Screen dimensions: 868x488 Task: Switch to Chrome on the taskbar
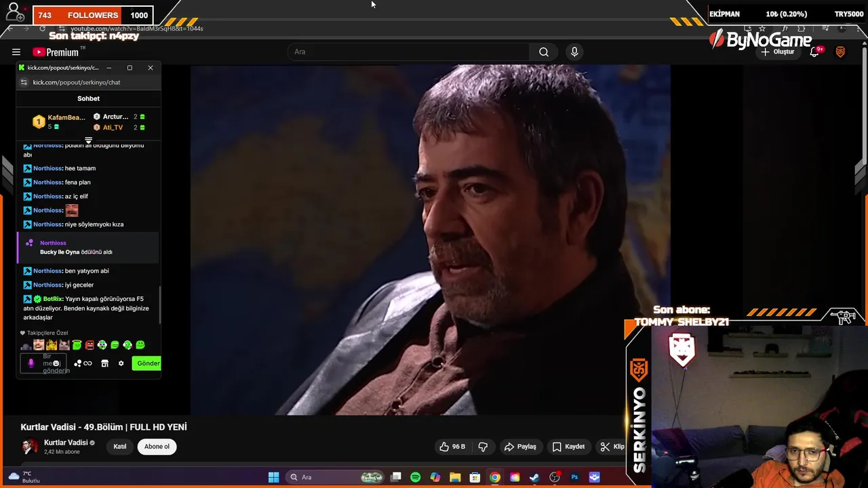[495, 477]
